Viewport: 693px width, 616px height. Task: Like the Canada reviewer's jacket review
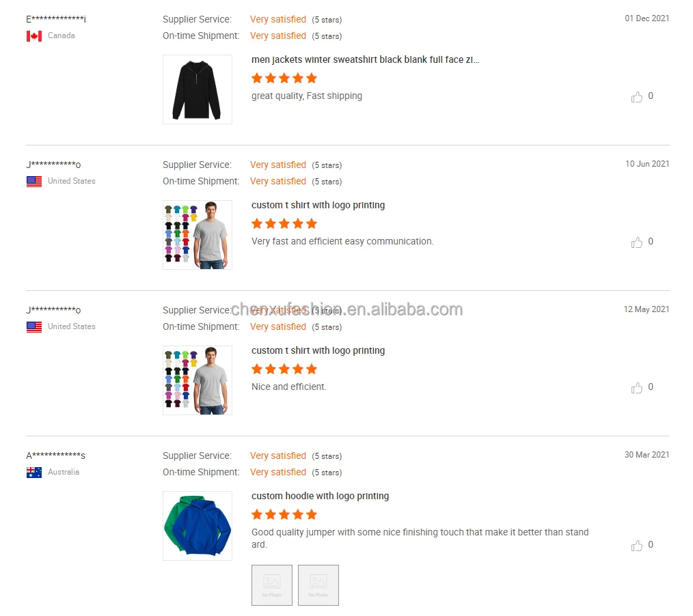point(637,97)
